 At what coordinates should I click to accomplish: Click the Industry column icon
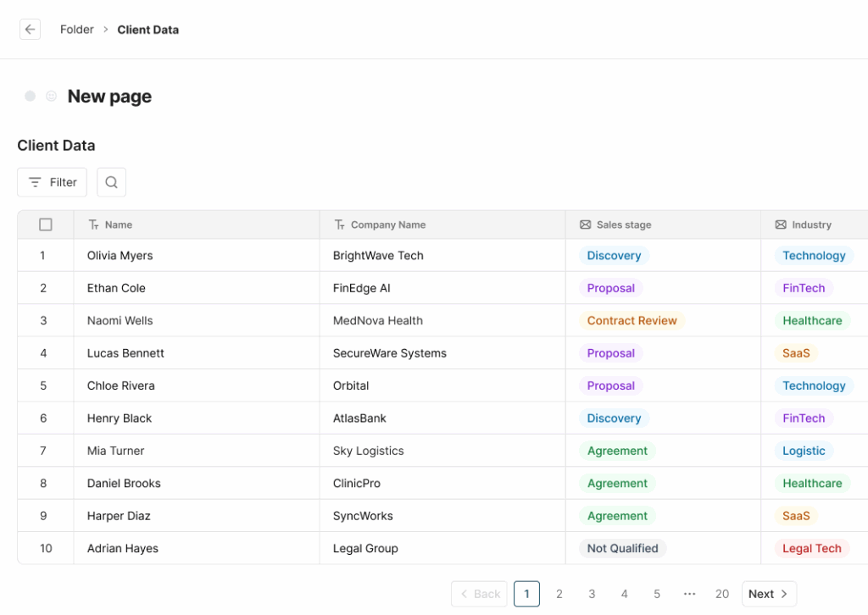pyautogui.click(x=781, y=225)
